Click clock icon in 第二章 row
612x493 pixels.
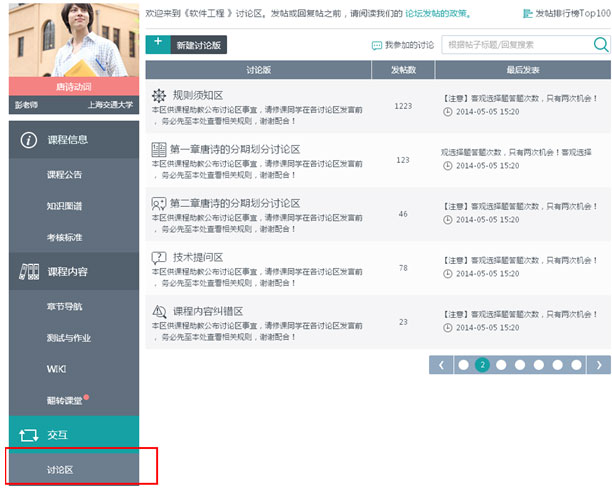point(447,220)
